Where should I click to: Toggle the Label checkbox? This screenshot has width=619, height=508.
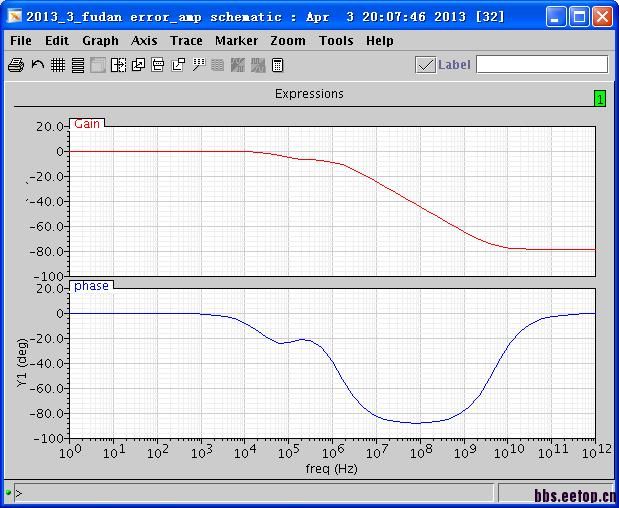426,65
